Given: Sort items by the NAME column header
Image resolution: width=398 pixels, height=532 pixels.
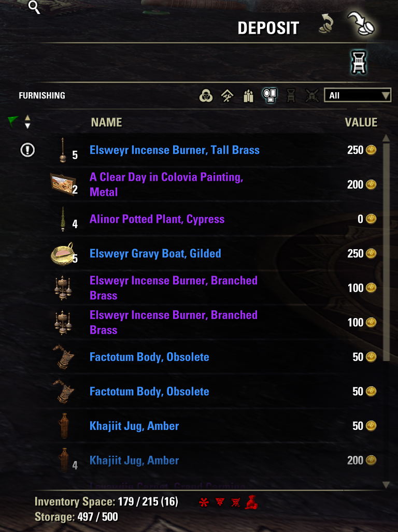Looking at the screenshot, I should (x=107, y=122).
